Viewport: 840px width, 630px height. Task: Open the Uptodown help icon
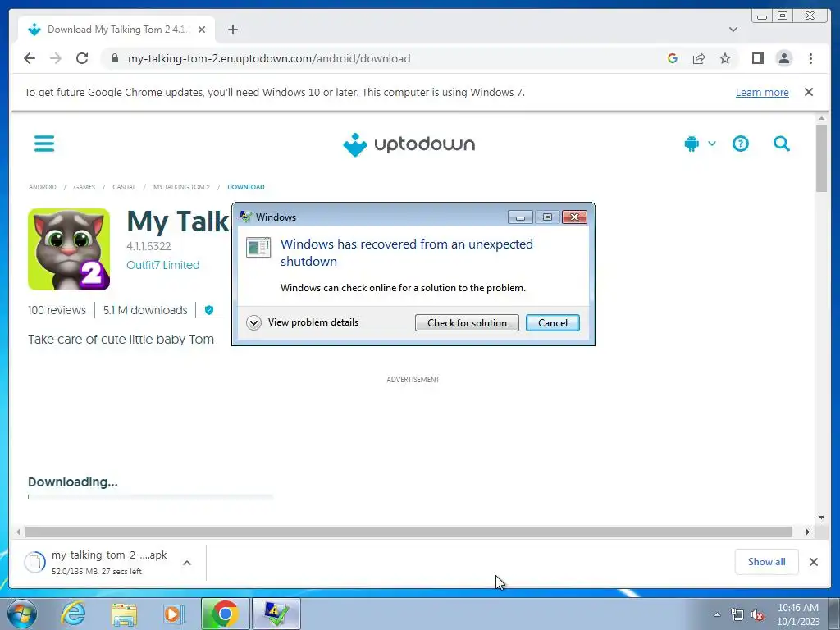click(x=741, y=144)
